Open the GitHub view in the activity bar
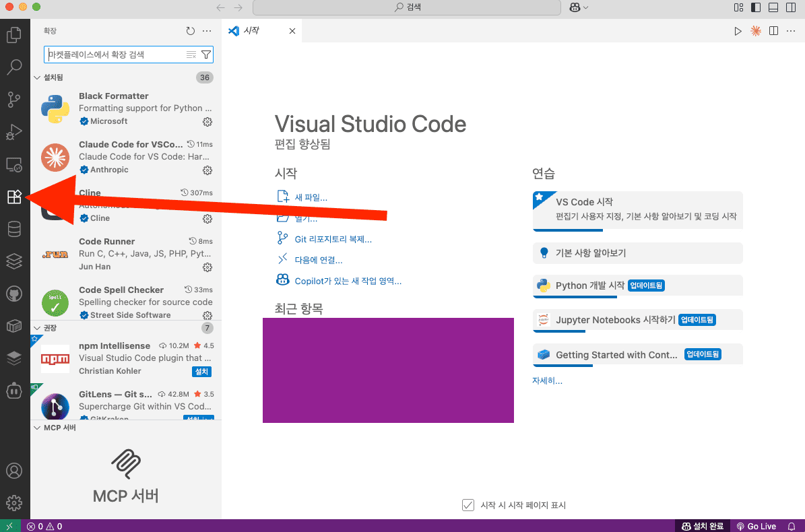Image resolution: width=805 pixels, height=532 pixels. [14, 294]
